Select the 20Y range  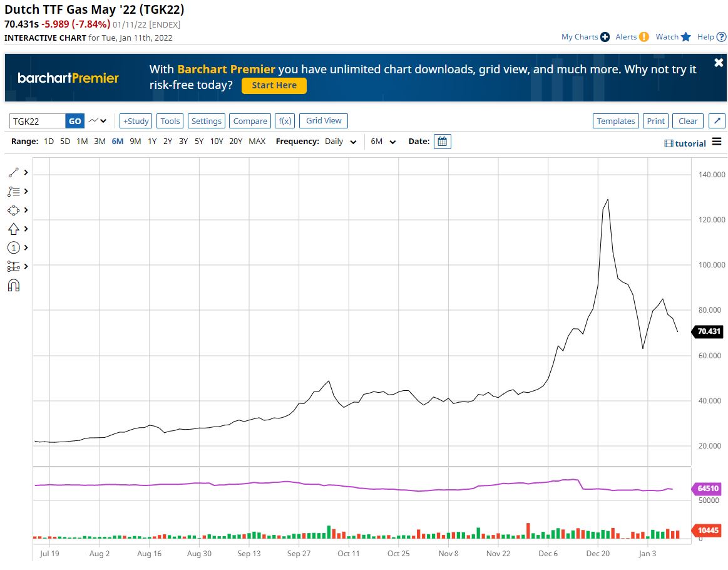click(x=236, y=141)
